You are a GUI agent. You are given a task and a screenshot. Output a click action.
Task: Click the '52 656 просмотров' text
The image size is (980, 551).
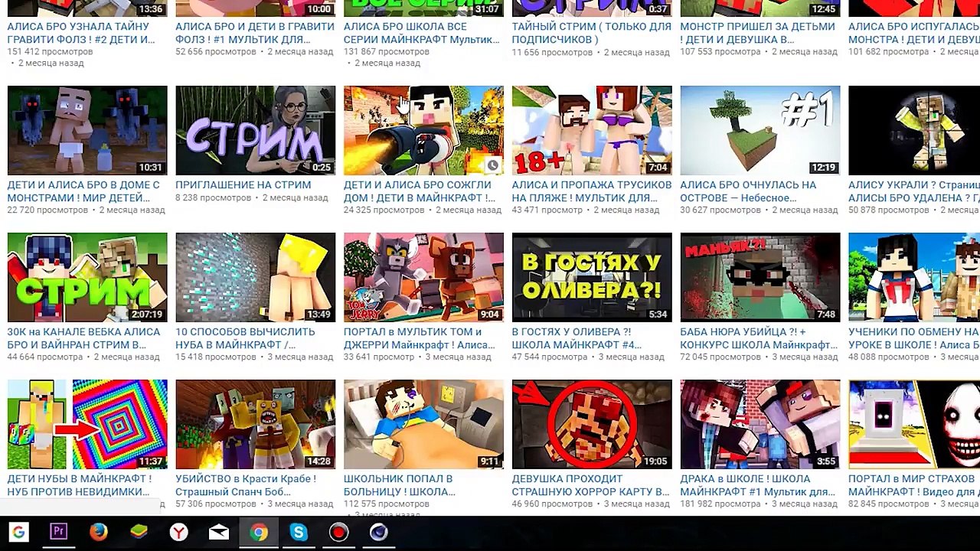[x=216, y=51]
